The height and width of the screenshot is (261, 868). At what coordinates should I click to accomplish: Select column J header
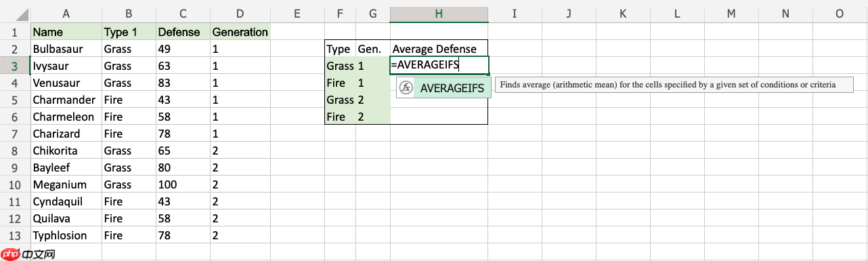(569, 14)
